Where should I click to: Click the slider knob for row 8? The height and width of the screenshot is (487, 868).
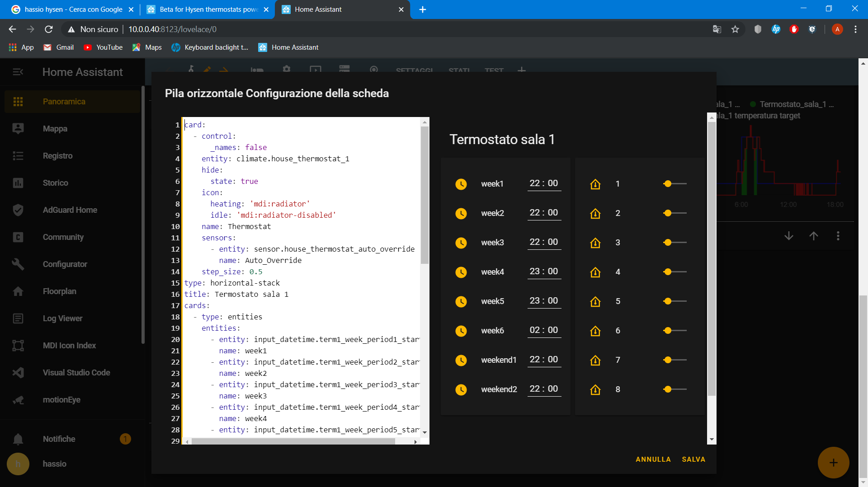click(668, 389)
